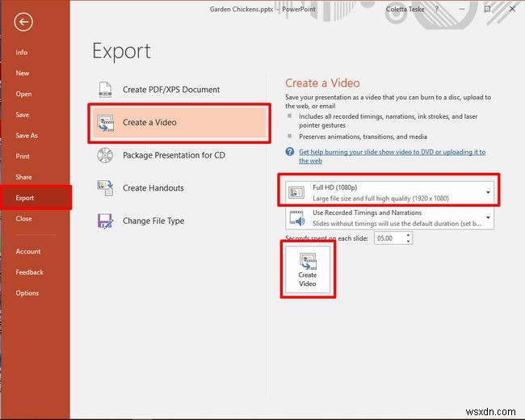The image size is (525, 420).
Task: Click the Full HD quality thumbnail icon
Action: pos(296,192)
